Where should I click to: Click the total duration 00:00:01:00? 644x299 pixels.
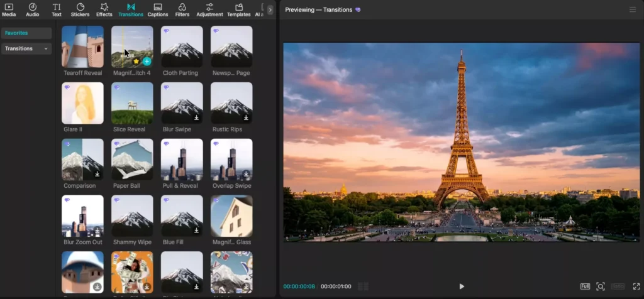pyautogui.click(x=336, y=286)
